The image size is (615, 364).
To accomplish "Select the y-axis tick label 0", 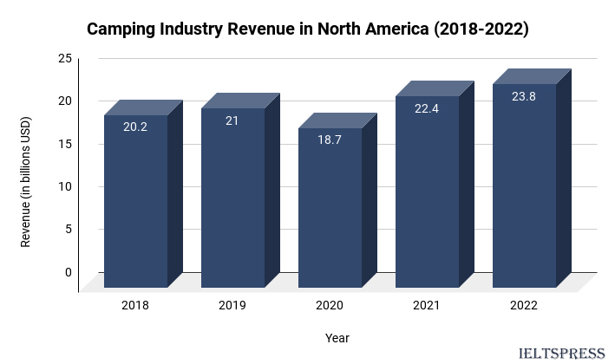I will 69,271.
